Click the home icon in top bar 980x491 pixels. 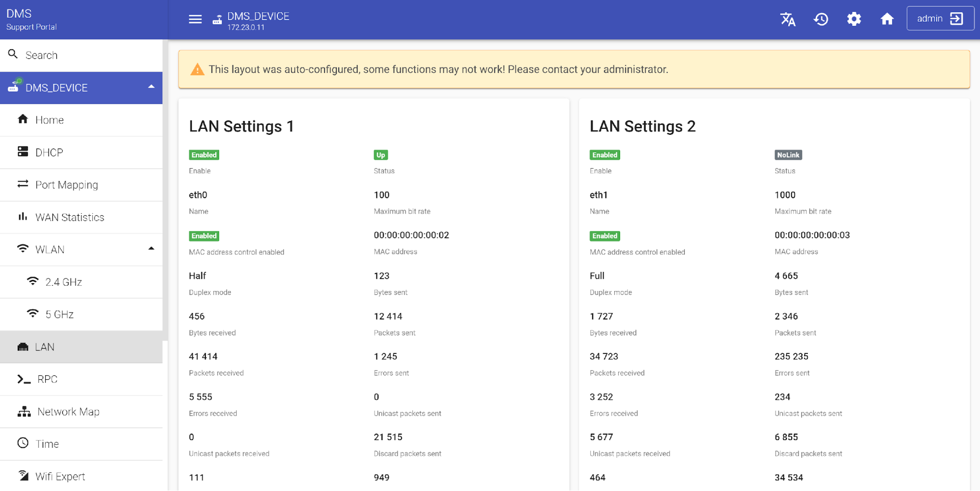click(x=887, y=19)
